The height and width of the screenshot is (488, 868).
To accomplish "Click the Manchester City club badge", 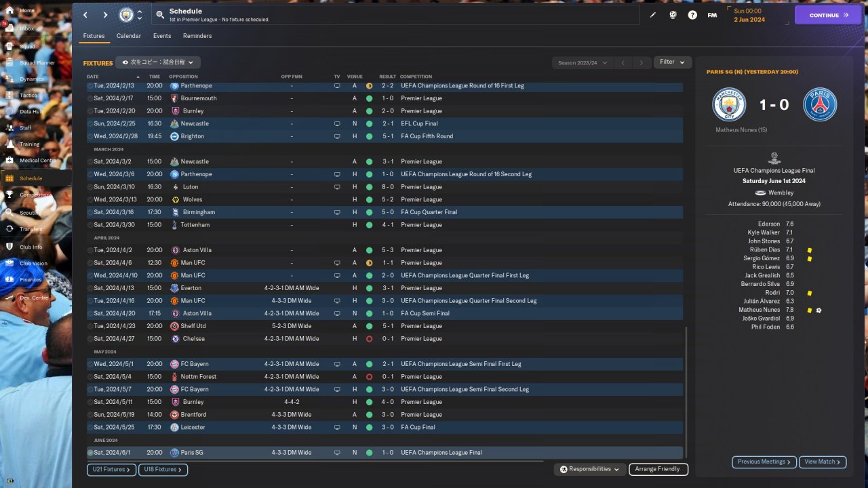I will pyautogui.click(x=126, y=15).
